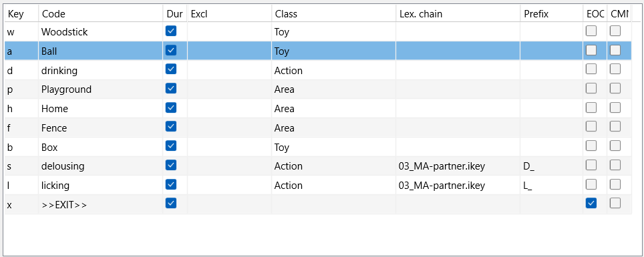Enable EOC checkbox in licking row
Screen dimensions: 644x257
pos(591,184)
